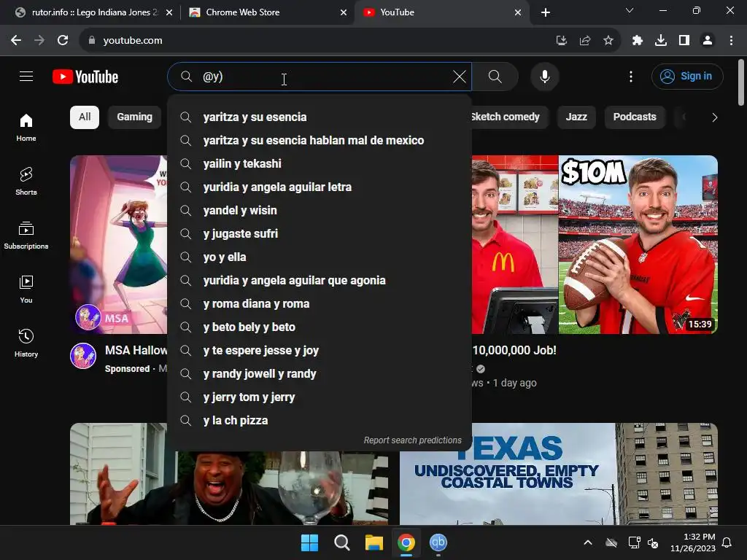Choose suggestion 'yailin y tekashi'
The height and width of the screenshot is (560, 747).
tap(320, 164)
